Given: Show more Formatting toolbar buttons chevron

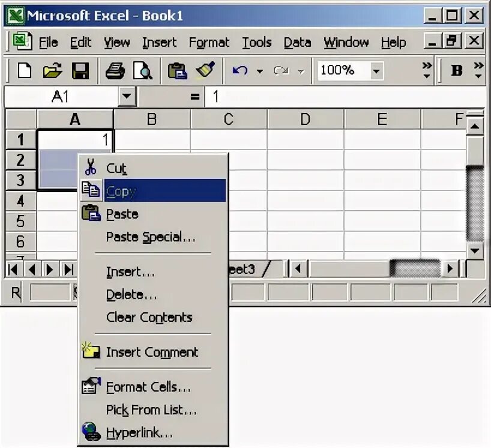Looking at the screenshot, I should pos(478,70).
